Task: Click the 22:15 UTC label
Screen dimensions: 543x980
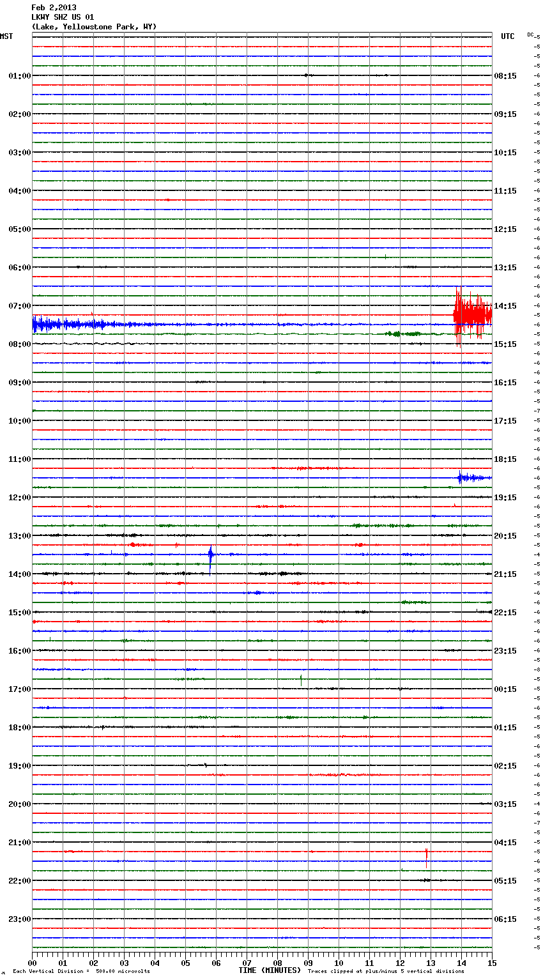Action: click(505, 613)
